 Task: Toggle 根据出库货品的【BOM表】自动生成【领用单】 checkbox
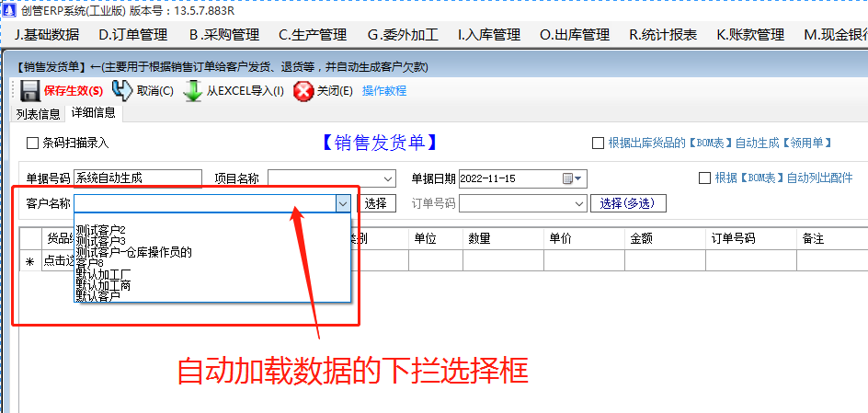pyautogui.click(x=598, y=143)
